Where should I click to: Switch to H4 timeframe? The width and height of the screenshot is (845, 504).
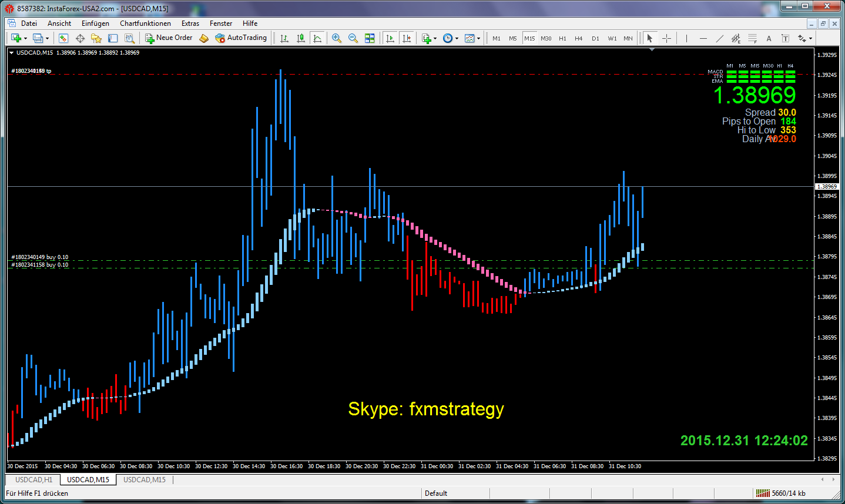pyautogui.click(x=579, y=38)
